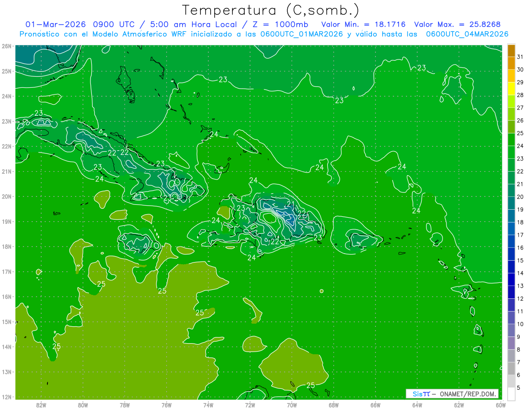Click the colorbar label "27"

click(x=520, y=108)
